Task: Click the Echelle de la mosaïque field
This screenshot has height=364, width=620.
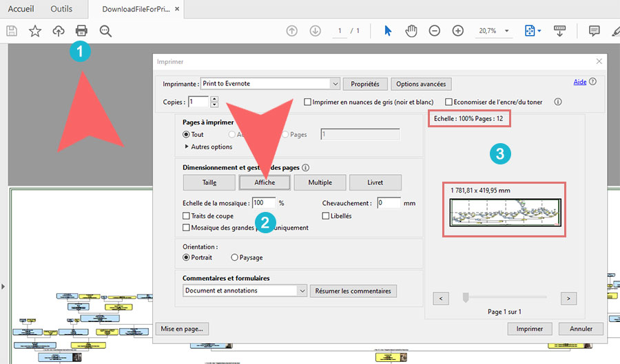Action: [263, 203]
